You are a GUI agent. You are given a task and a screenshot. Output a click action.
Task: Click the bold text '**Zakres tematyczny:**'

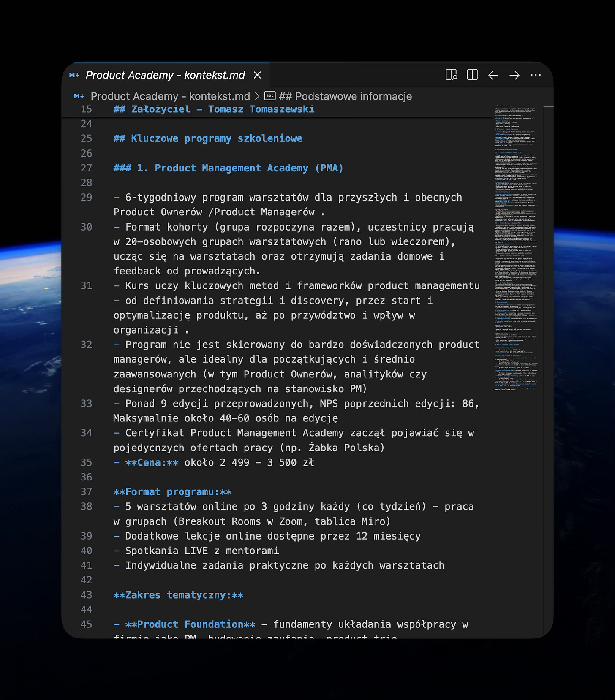point(179,595)
